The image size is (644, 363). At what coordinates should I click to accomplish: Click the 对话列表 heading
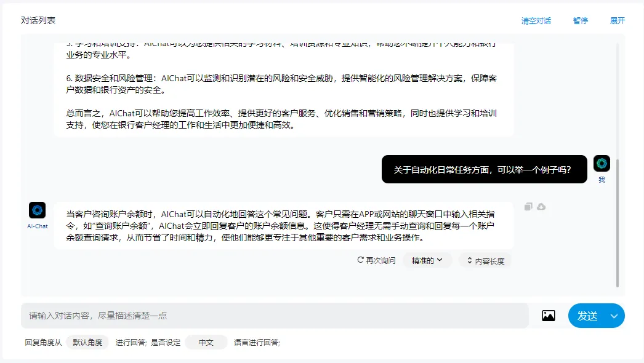[x=38, y=20]
